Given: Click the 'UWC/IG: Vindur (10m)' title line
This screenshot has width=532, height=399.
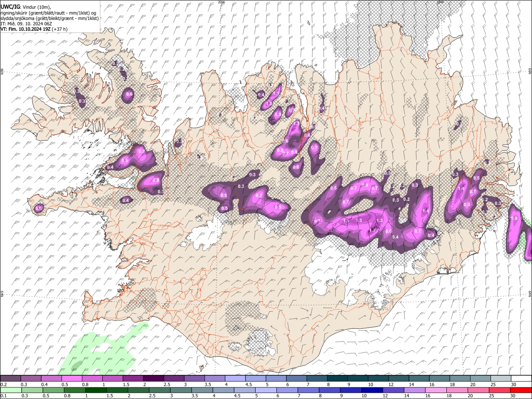Looking at the screenshot, I should tap(25, 7).
